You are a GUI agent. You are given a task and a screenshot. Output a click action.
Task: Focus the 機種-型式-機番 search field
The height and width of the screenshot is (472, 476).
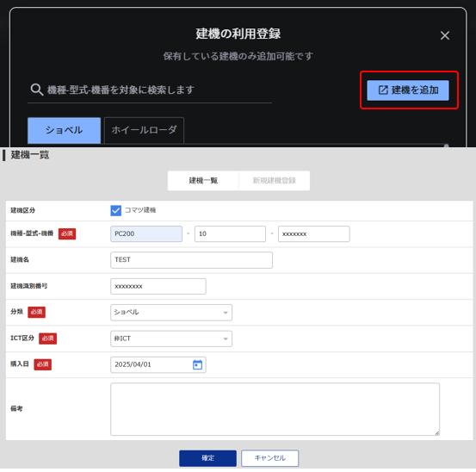[150, 90]
